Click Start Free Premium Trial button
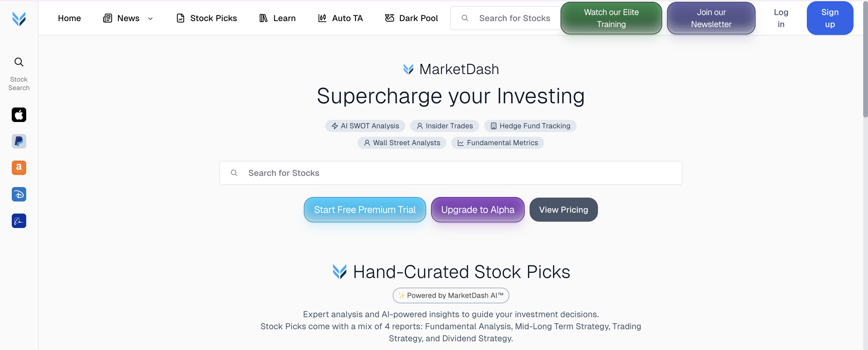 point(365,210)
